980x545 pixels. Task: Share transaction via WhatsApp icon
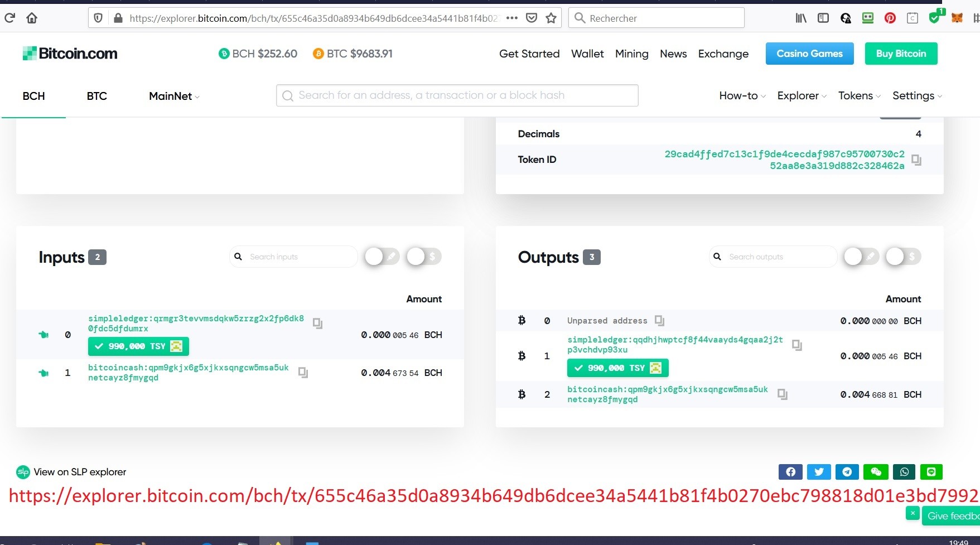(x=904, y=472)
